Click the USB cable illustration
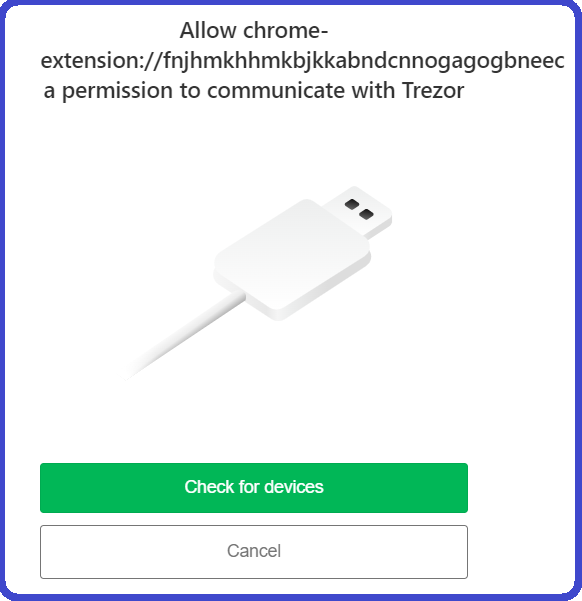This screenshot has height=601, width=582. click(256, 283)
